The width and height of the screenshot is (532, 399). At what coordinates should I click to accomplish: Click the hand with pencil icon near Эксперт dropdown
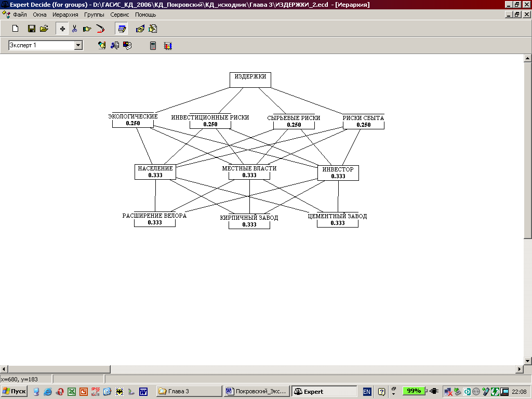pyautogui.click(x=102, y=46)
